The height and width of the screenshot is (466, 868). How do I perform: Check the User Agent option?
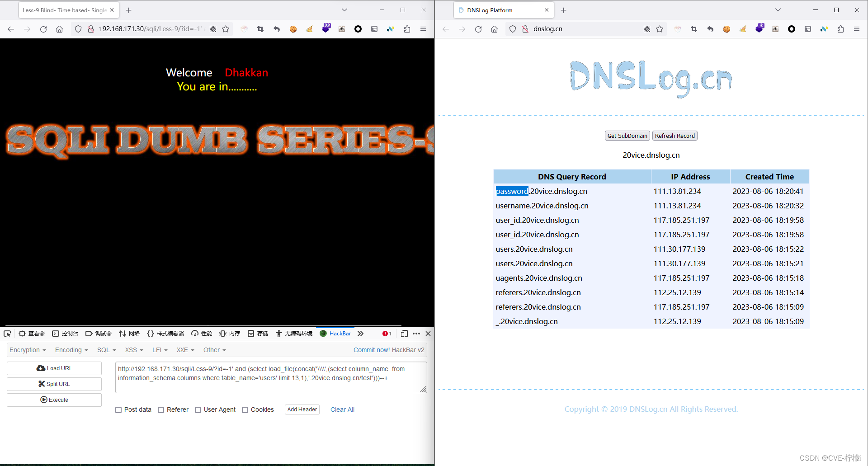tap(198, 410)
